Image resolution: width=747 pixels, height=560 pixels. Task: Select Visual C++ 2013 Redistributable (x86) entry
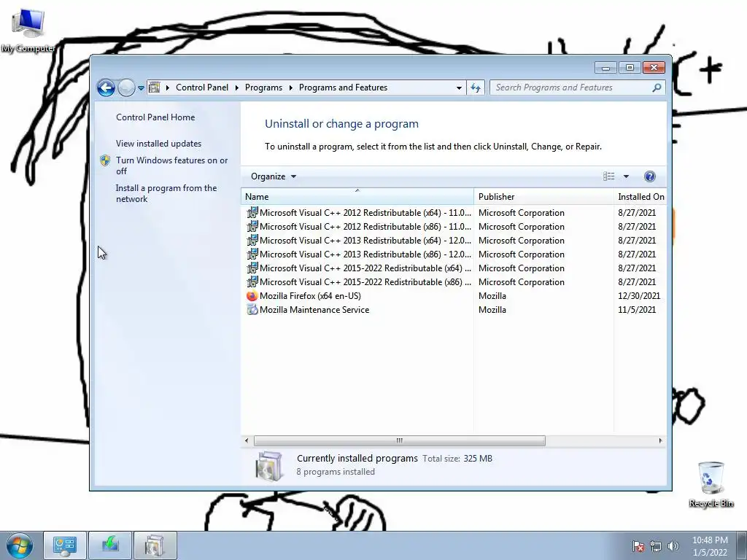(454, 254)
